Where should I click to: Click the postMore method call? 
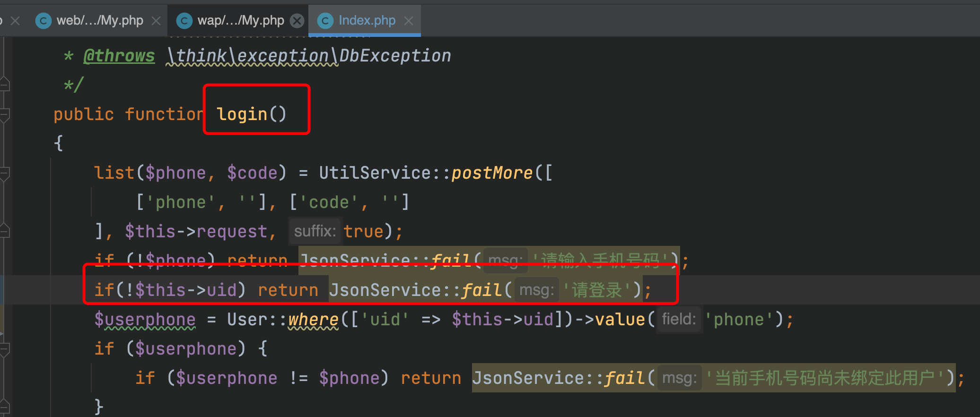(x=492, y=173)
